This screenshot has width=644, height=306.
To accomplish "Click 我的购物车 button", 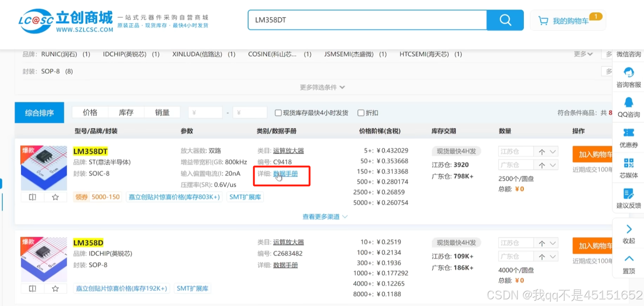I will 568,20.
